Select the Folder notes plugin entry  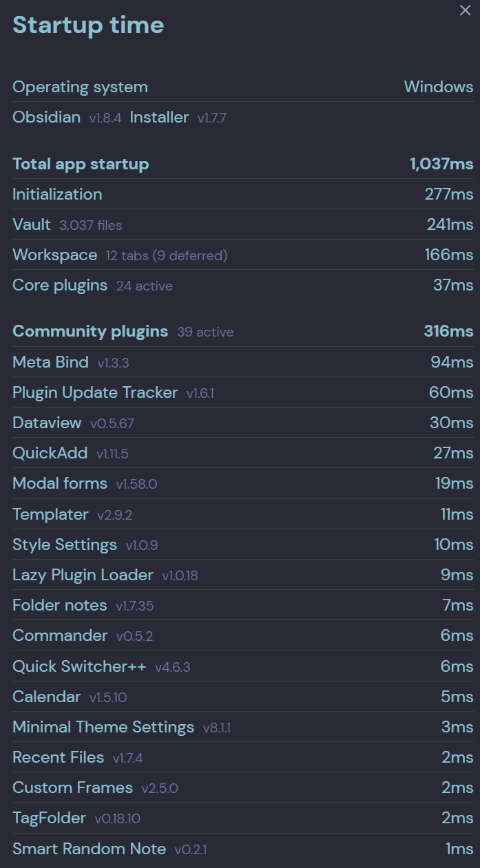[243, 605]
